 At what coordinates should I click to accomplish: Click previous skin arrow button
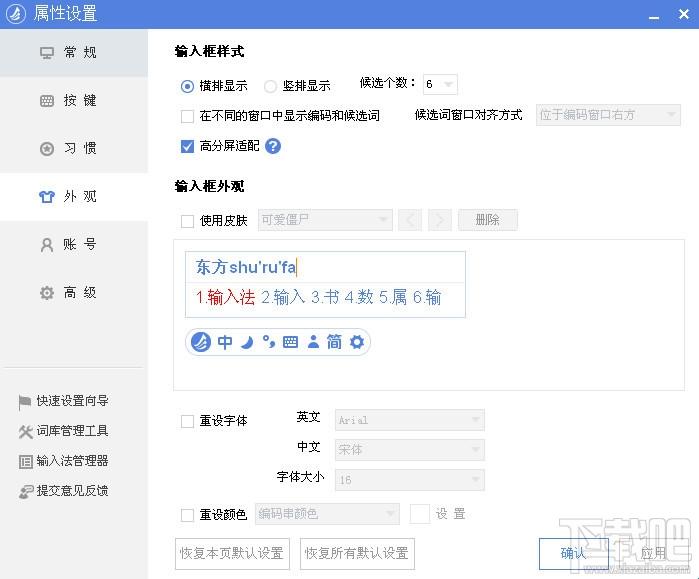pyautogui.click(x=410, y=220)
